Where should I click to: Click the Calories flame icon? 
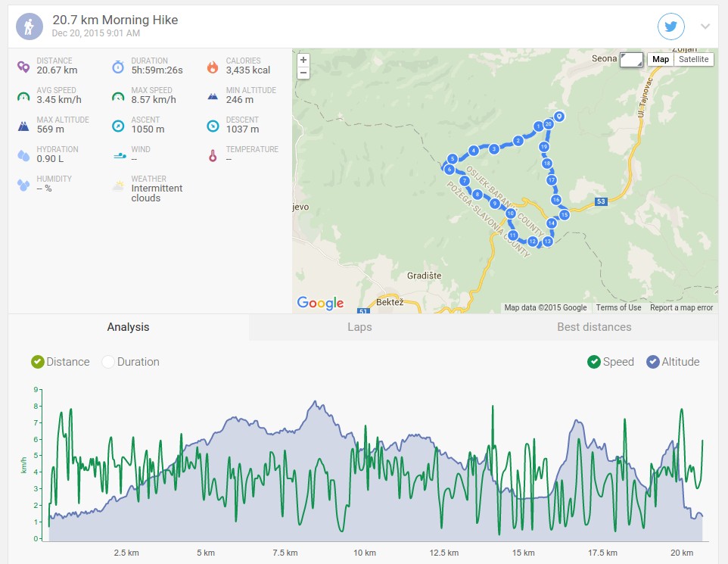coord(213,67)
